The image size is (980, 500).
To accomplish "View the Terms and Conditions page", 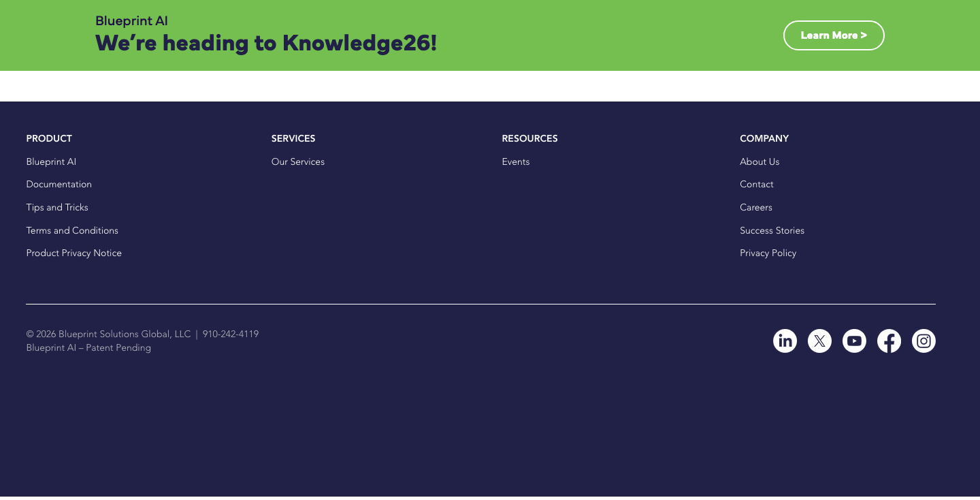I will click(72, 230).
